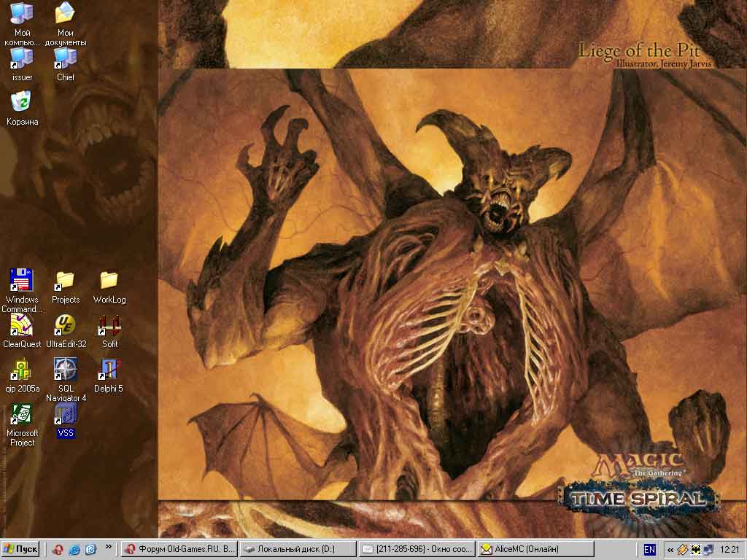Switch to AliceMC (Онлайн) taskbar button
Viewport: 747px width, 560px height.
[535, 549]
